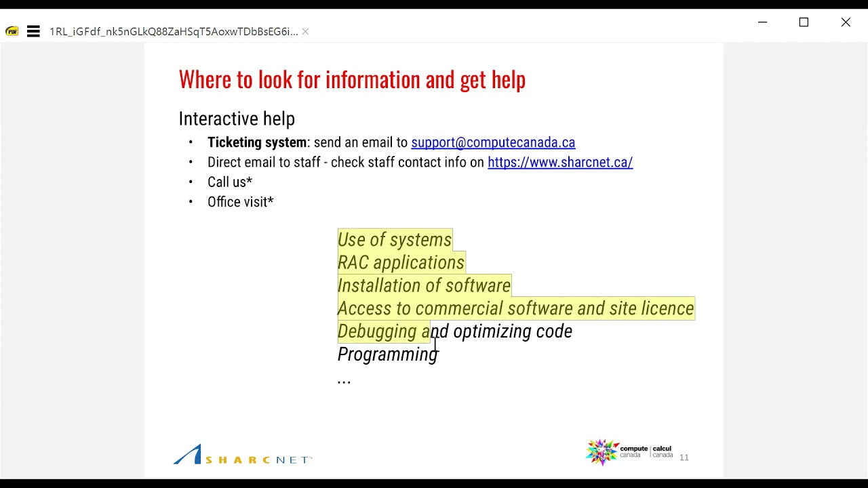This screenshot has height=488, width=868.
Task: Open the support@computecanada.ca email link
Action: pos(492,142)
